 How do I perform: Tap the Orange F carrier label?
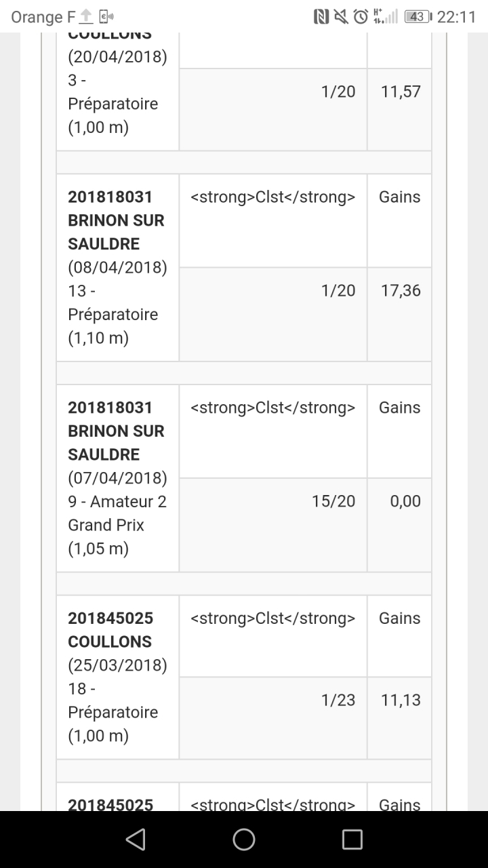tap(43, 17)
